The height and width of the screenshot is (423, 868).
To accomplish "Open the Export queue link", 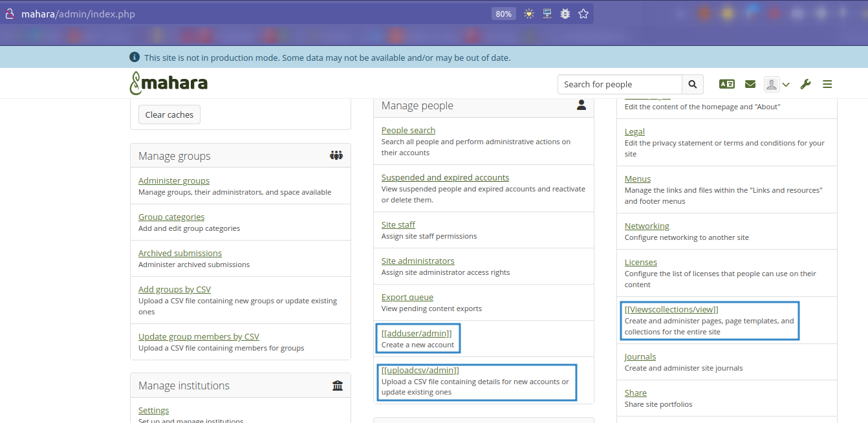I will click(407, 297).
